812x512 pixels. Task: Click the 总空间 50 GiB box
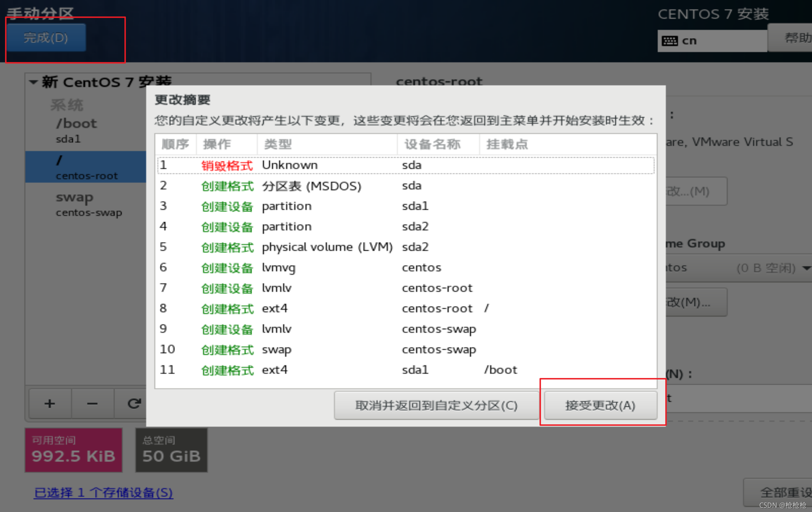[x=171, y=450]
